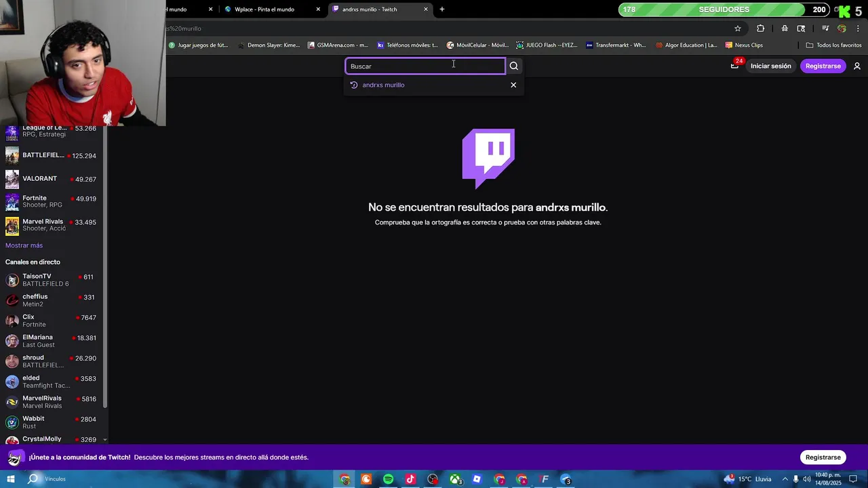Remove andrxs murillo from search history
The height and width of the screenshot is (488, 868).
point(513,85)
